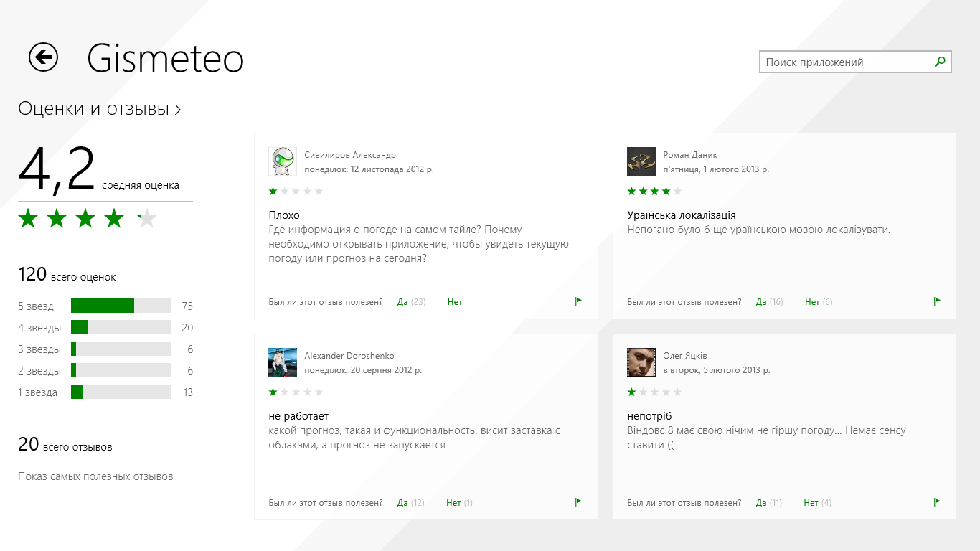
Task: Vote Нет on Роман Даник's review
Action: point(812,302)
